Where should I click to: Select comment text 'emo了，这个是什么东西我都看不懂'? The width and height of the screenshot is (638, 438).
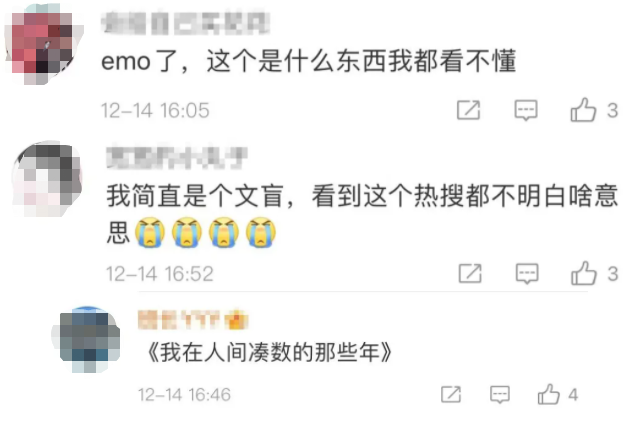click(308, 62)
